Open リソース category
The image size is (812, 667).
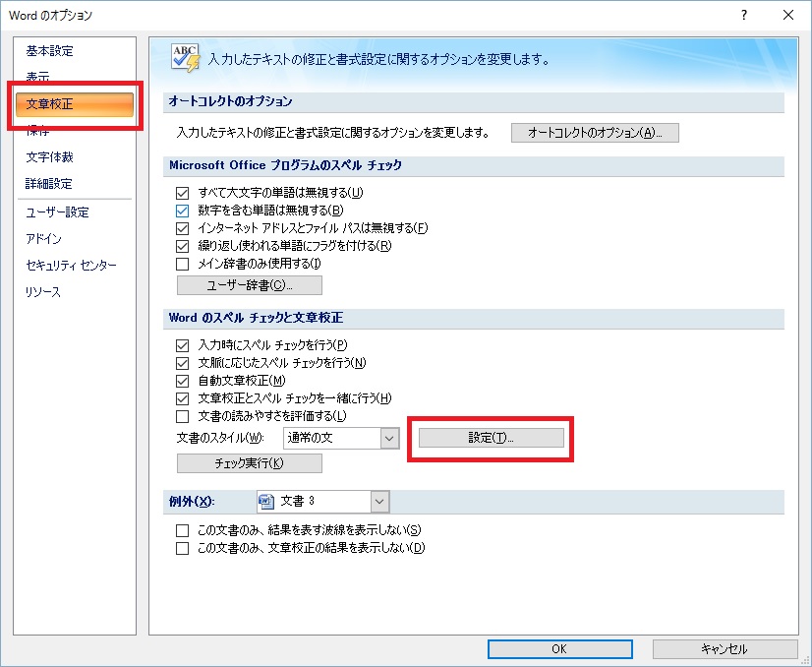tap(43, 292)
